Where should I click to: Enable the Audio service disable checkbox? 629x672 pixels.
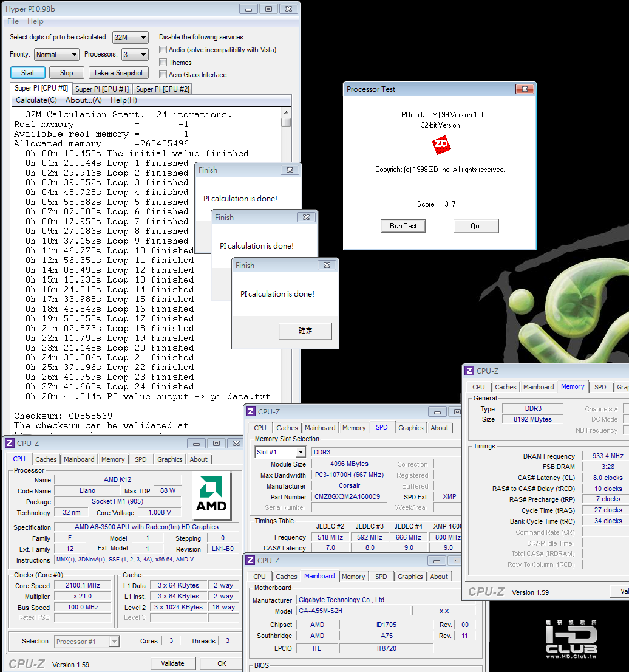(x=163, y=50)
